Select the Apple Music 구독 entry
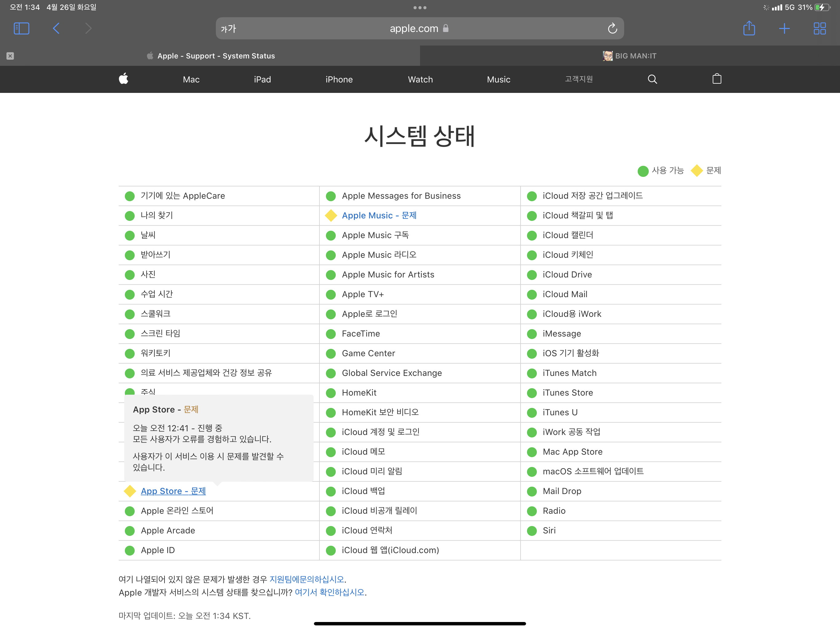 click(x=420, y=235)
